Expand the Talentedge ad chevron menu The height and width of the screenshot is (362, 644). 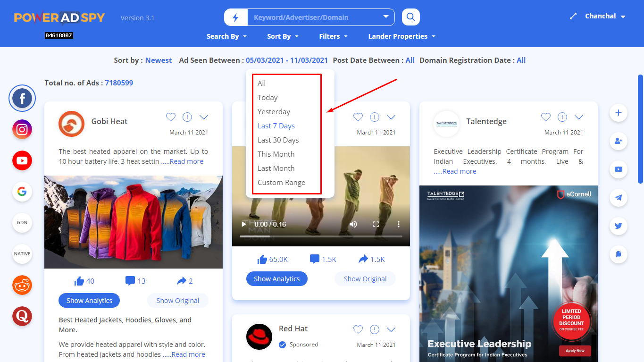click(x=579, y=117)
